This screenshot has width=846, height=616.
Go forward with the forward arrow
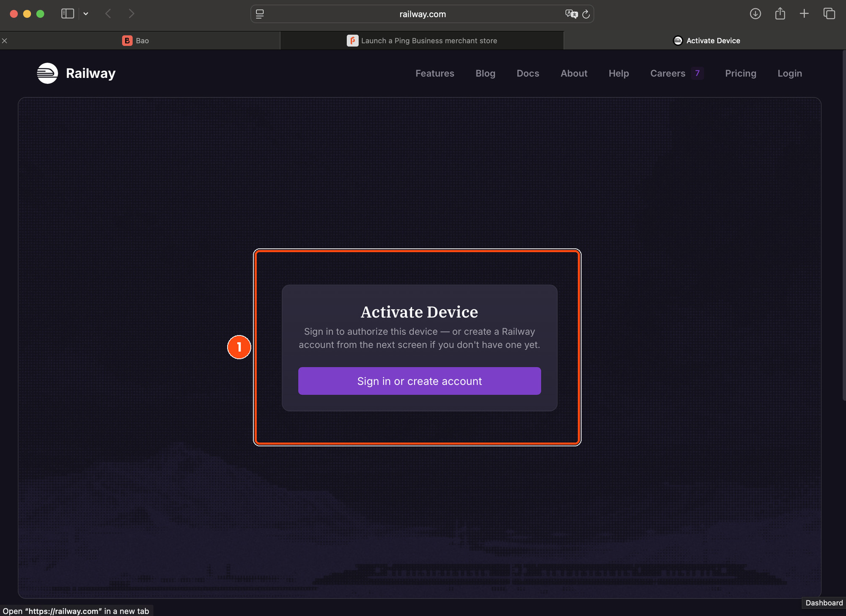pos(132,14)
